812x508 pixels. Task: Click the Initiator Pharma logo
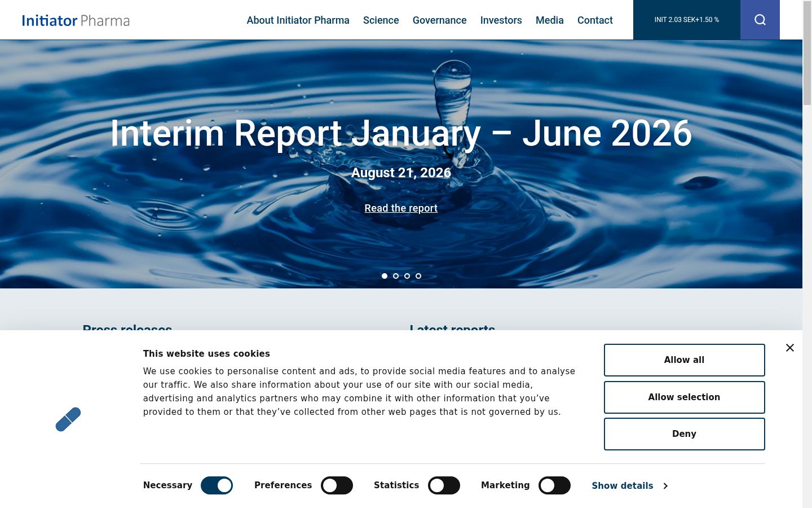tap(76, 20)
